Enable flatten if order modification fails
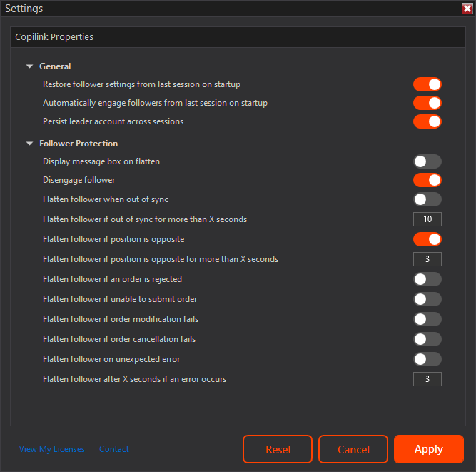 [427, 319]
